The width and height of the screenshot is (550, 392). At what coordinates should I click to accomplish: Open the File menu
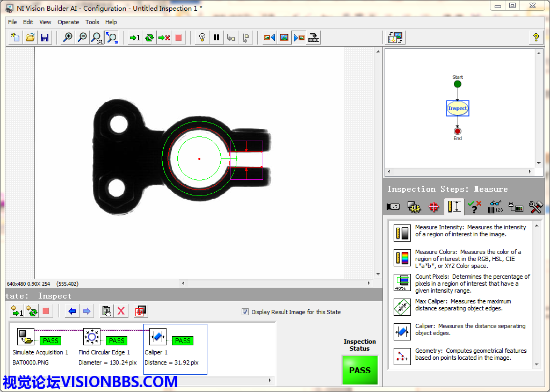(12, 22)
